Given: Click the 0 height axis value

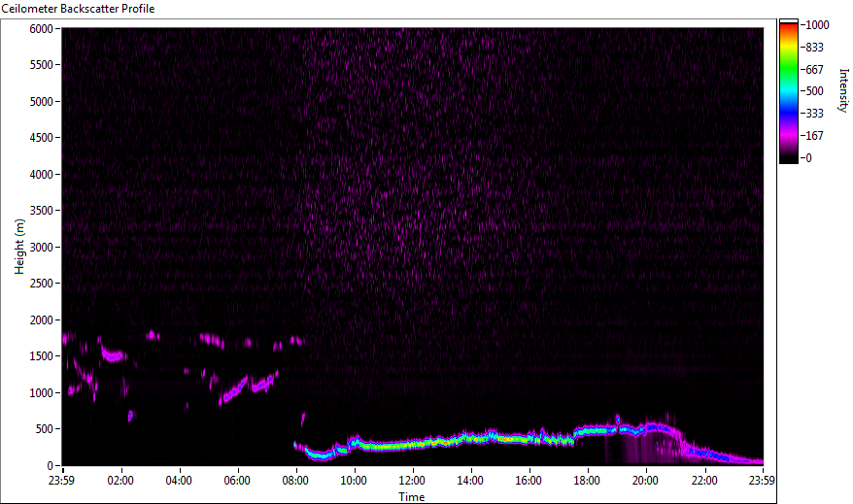Looking at the screenshot, I should point(51,466).
